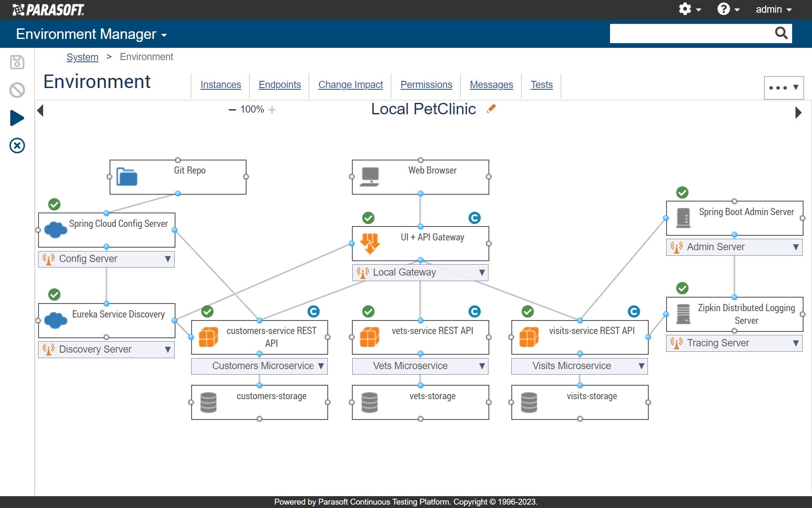Open the Endpoints tab
This screenshot has height=508, width=812.
280,85
